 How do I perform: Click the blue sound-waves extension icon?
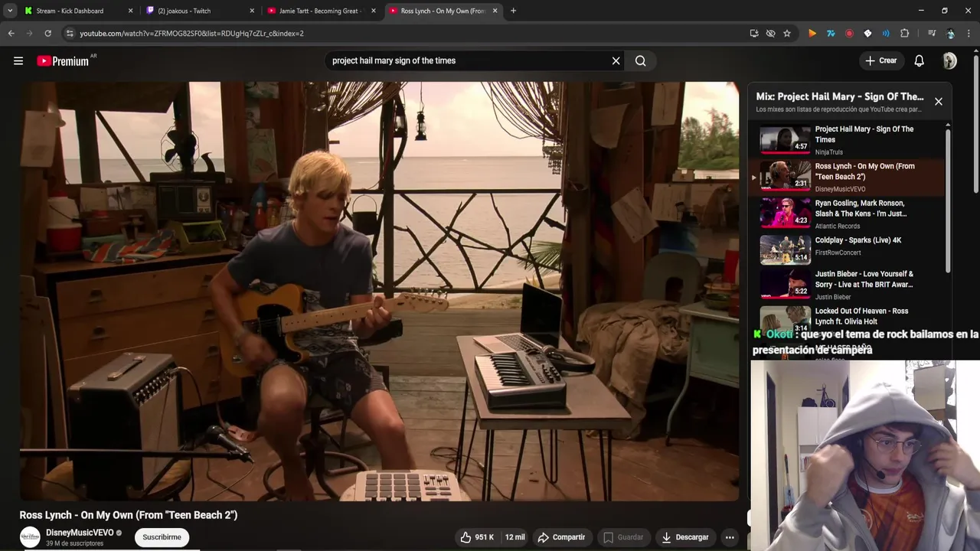(886, 34)
